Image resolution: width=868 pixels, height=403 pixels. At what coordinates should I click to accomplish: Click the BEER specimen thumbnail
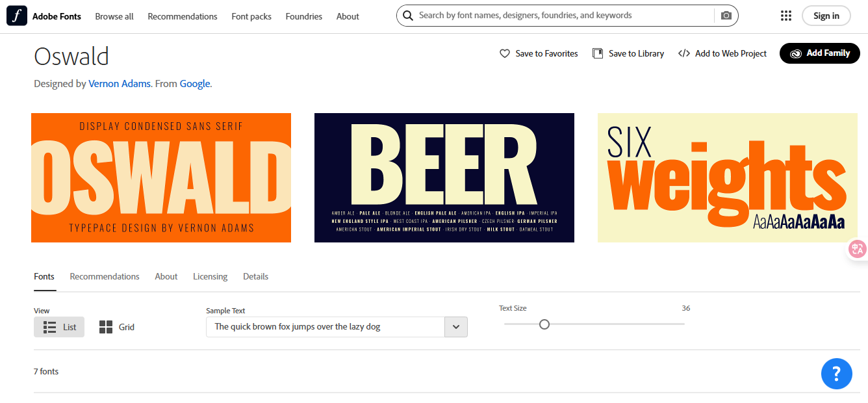444,177
